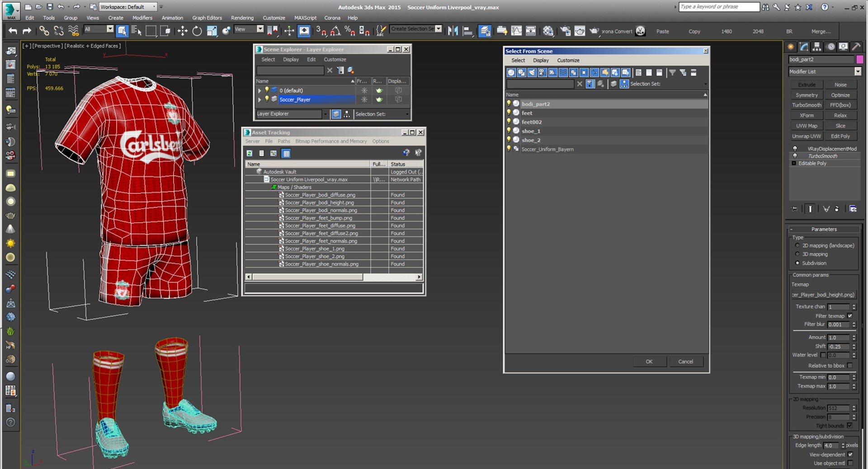Enable the Water level checkbox

pos(823,355)
